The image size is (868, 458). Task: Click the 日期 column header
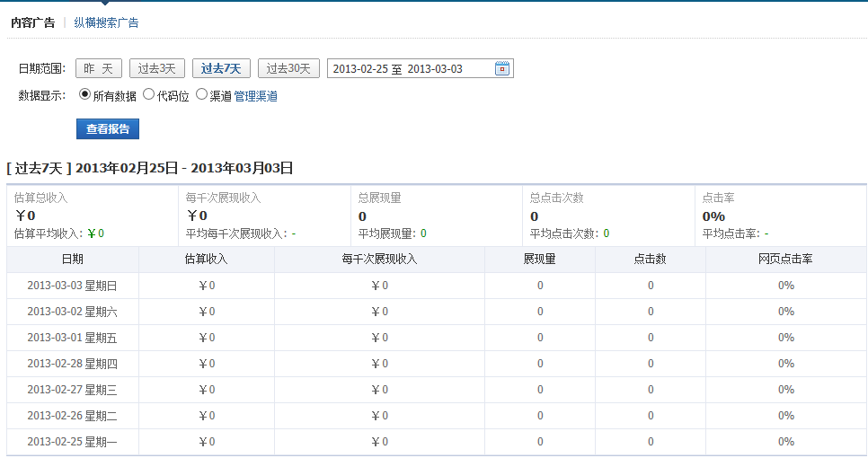(73, 259)
